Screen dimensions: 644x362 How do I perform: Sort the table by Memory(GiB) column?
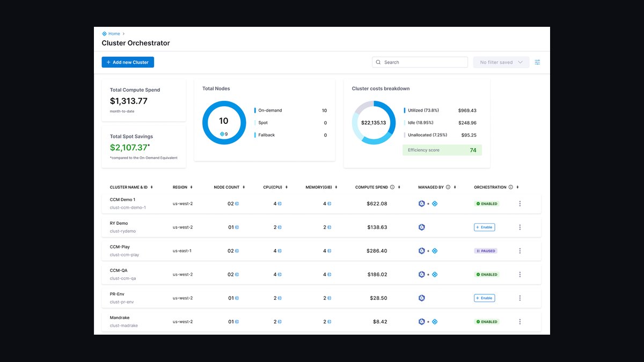pos(336,187)
